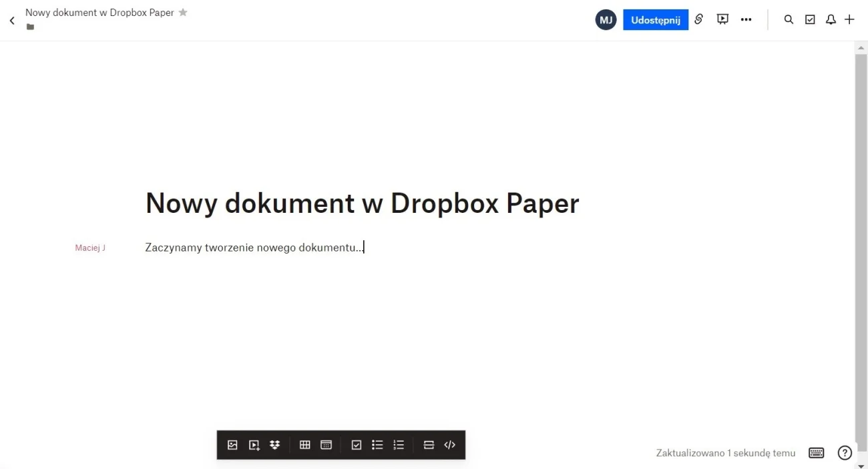
Task: Open notifications bell icon
Action: (x=831, y=20)
